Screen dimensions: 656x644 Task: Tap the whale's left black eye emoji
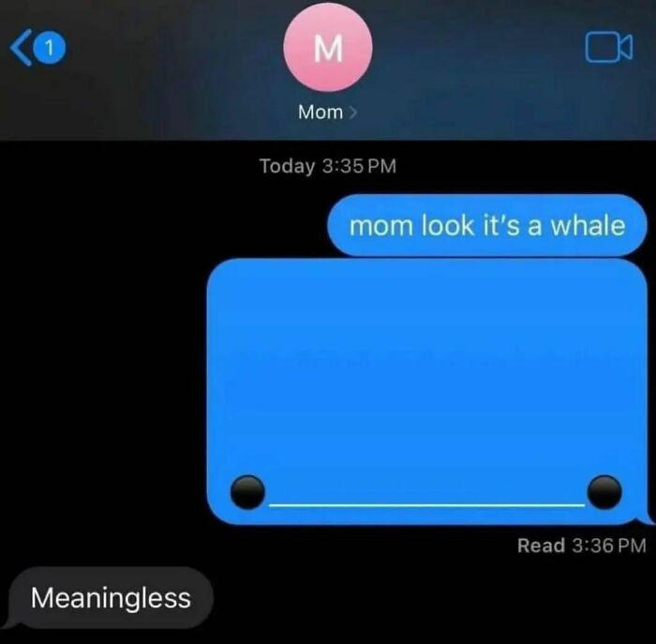(x=247, y=492)
